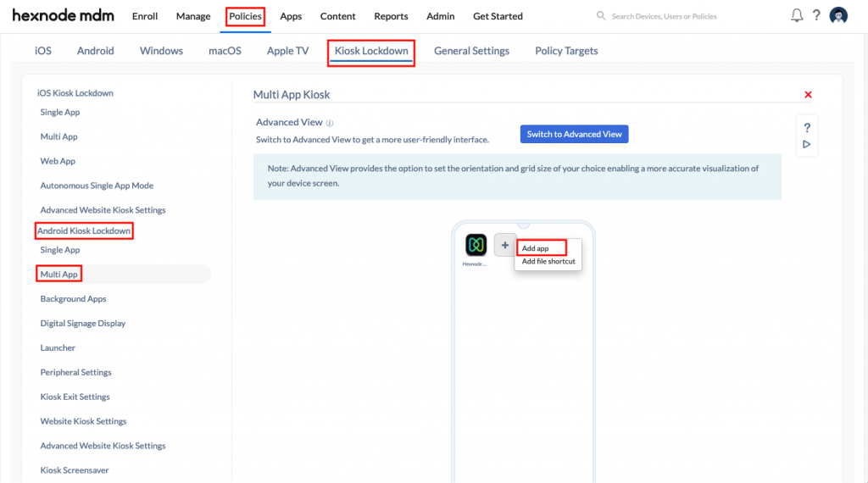This screenshot has height=483, width=868.
Task: Open Website Kiosk Settings
Action: tap(83, 421)
